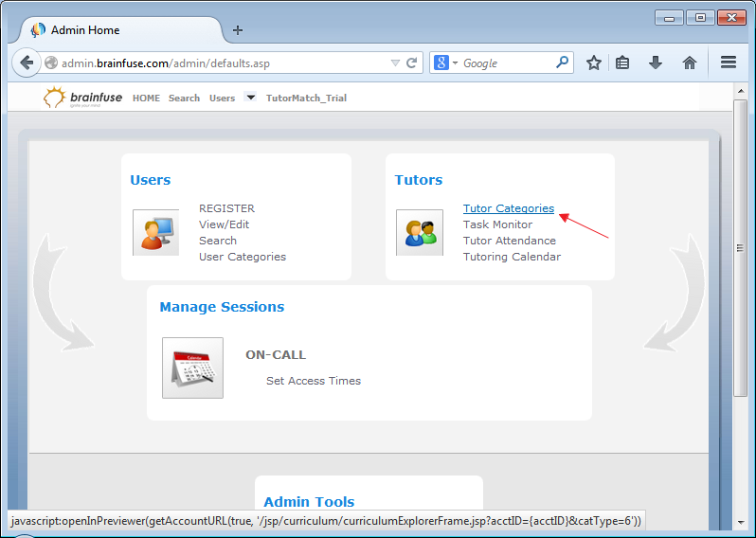
Task: Click the search magnifier icon
Action: (x=562, y=63)
